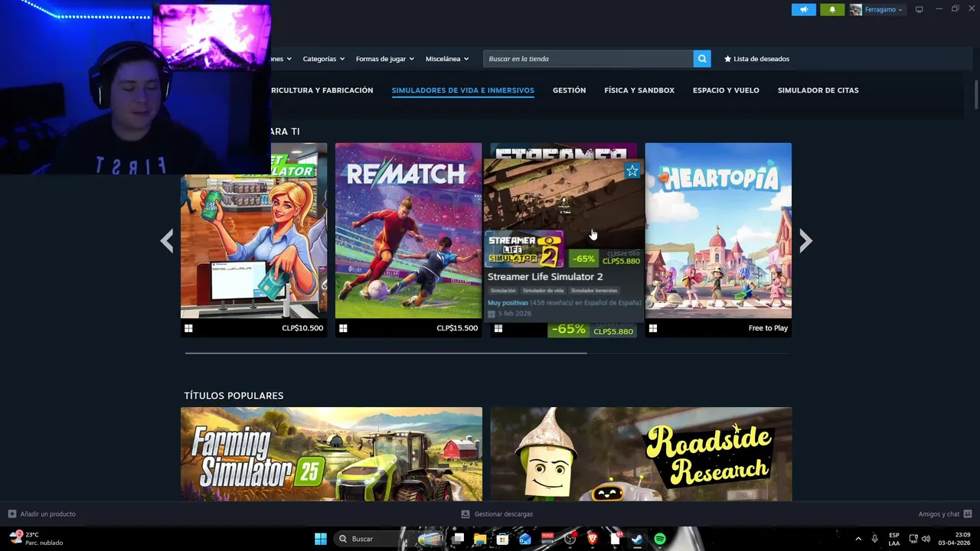The image size is (980, 551).
Task: Click the 'Simulación' tag in hover card
Action: 503,291
